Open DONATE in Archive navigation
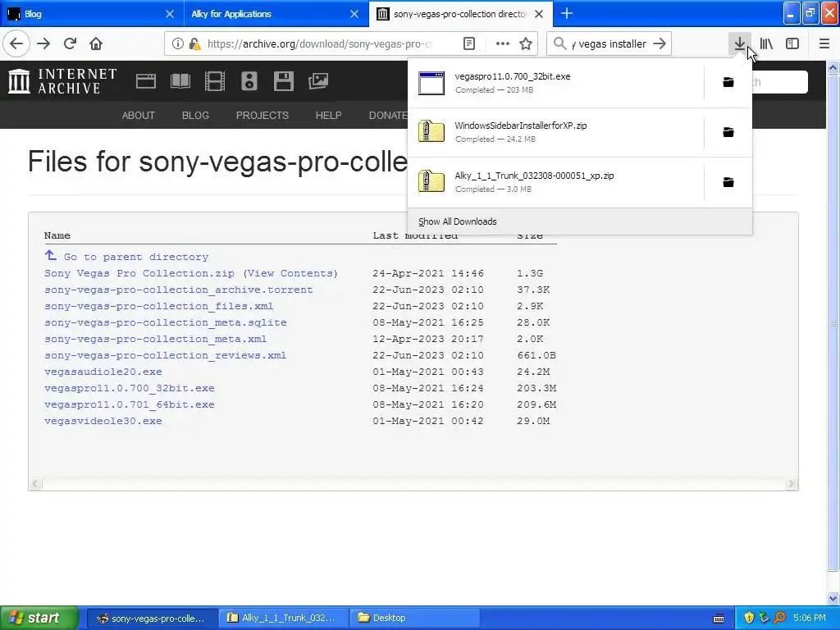 388,115
